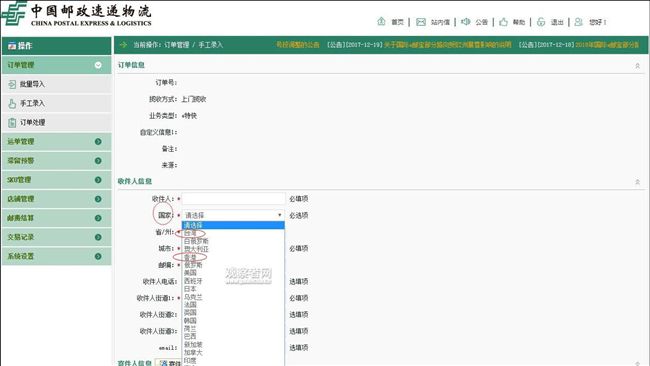650x366 pixels.
Task: Open the 站内信 envelope icon
Action: pyautogui.click(x=421, y=22)
